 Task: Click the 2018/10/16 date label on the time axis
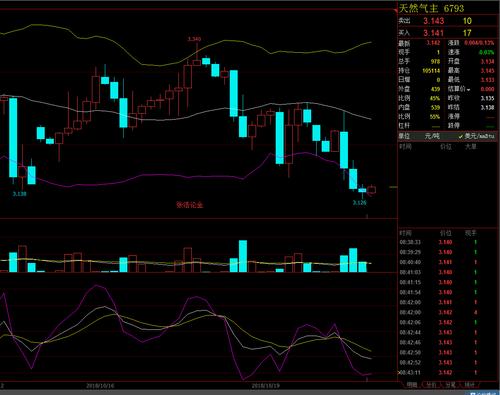pos(100,386)
